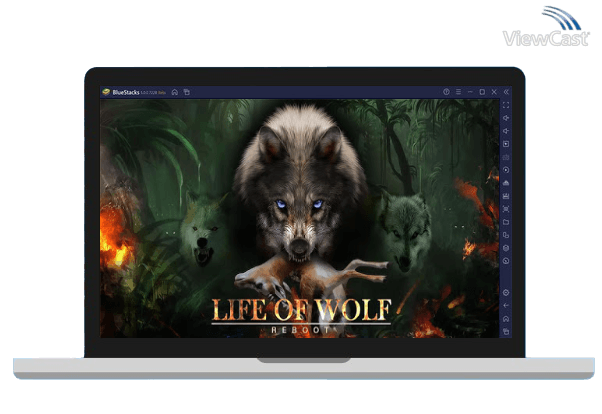Go to the BlueStacks Home screen icon
This screenshot has width=602, height=414.
175,92
